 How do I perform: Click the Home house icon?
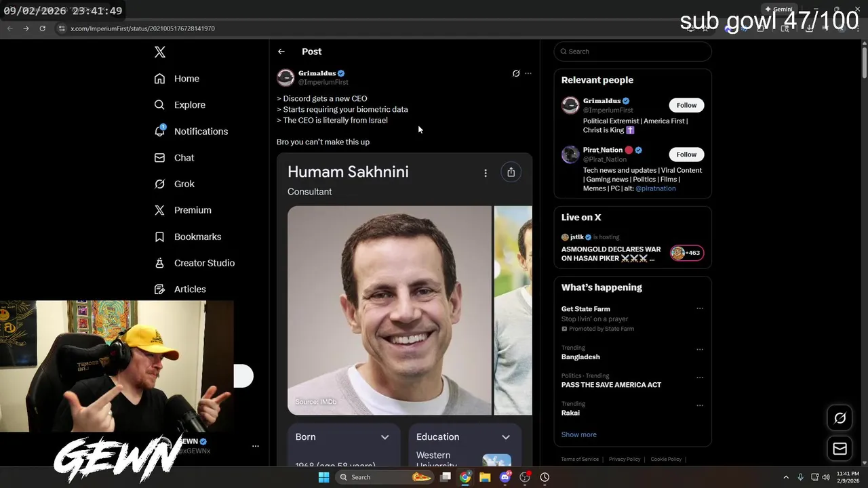coord(159,79)
